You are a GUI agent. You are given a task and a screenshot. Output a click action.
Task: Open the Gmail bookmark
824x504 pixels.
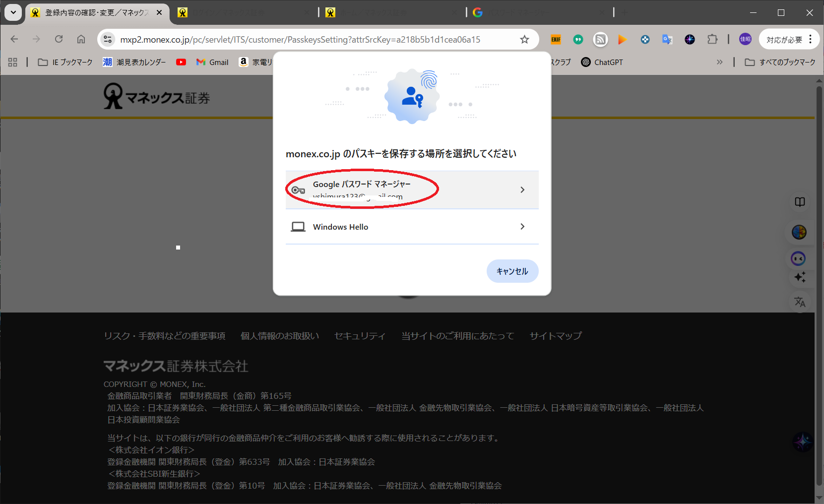coord(212,62)
